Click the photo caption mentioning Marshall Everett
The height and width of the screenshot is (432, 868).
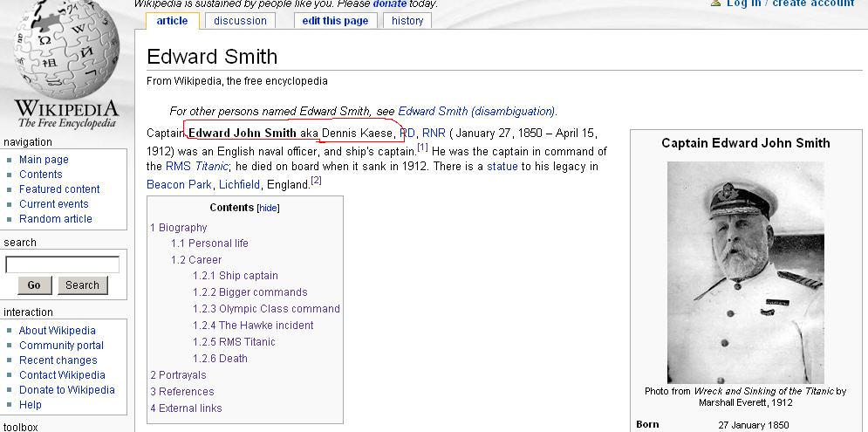click(746, 396)
